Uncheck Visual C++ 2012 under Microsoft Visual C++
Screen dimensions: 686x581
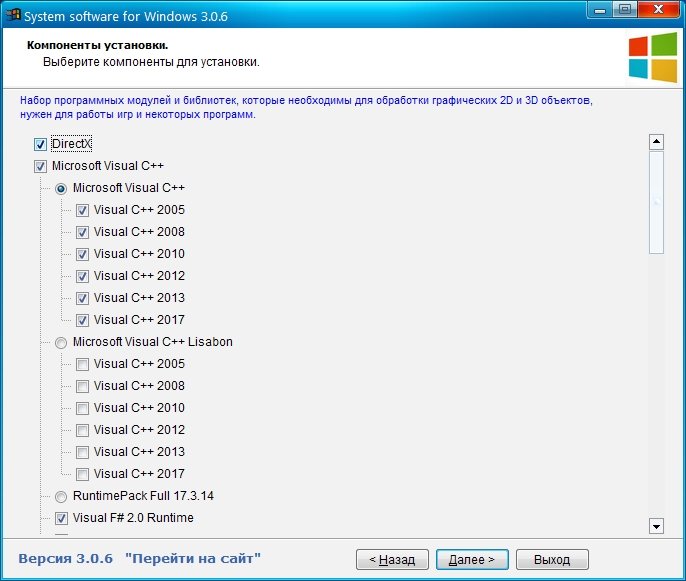click(82, 276)
